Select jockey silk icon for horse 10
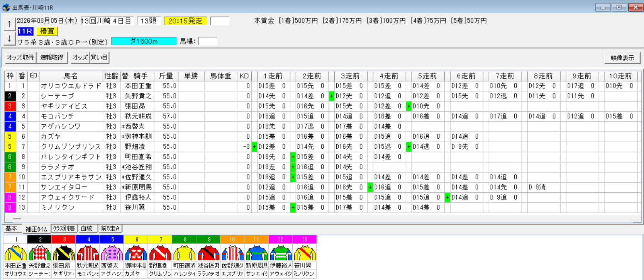The width and height of the screenshot is (644, 280). pyautogui.click(x=232, y=253)
